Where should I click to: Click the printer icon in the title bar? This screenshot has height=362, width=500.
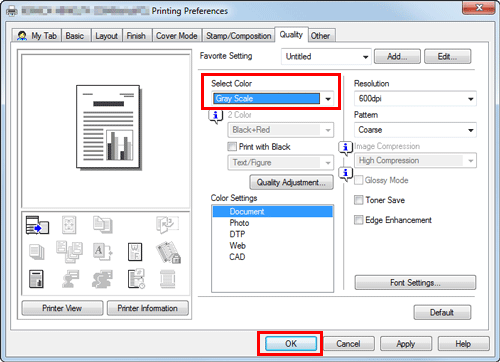[x=12, y=11]
